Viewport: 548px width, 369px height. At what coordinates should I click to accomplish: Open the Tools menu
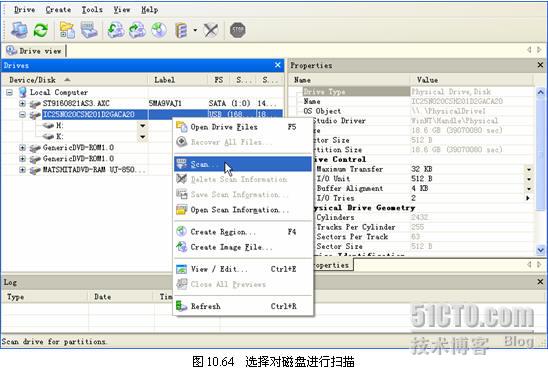92,10
